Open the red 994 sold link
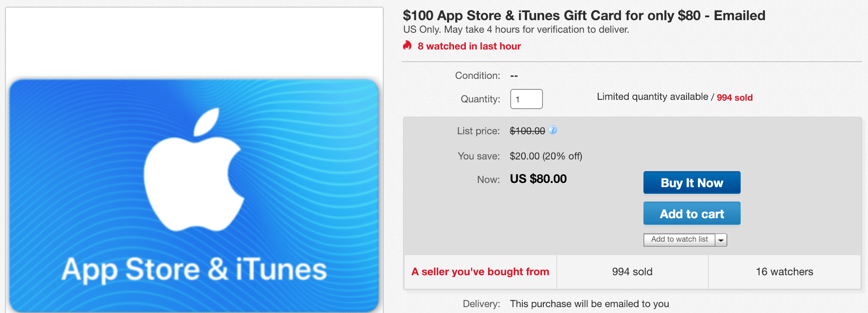Viewport: 868px width, 313px height. [734, 98]
